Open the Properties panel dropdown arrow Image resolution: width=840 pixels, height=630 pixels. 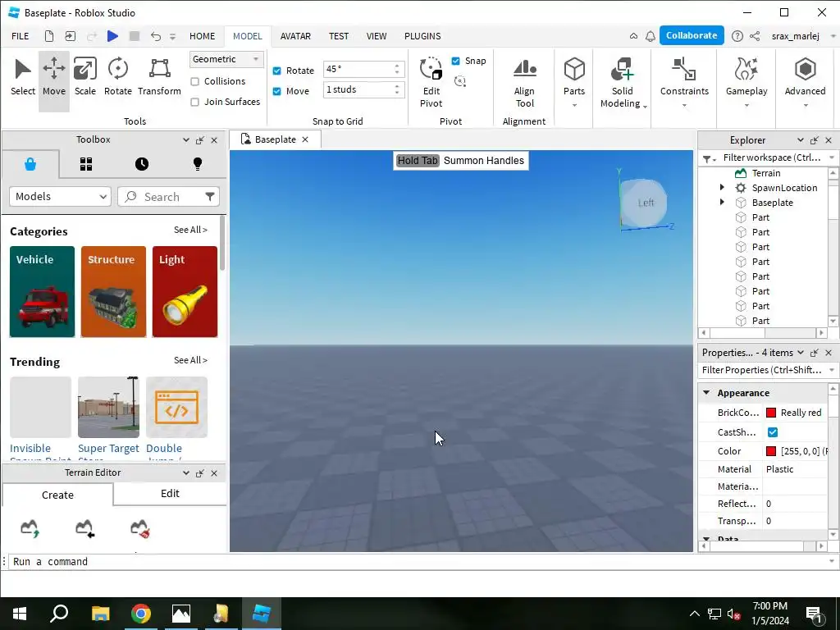point(800,353)
